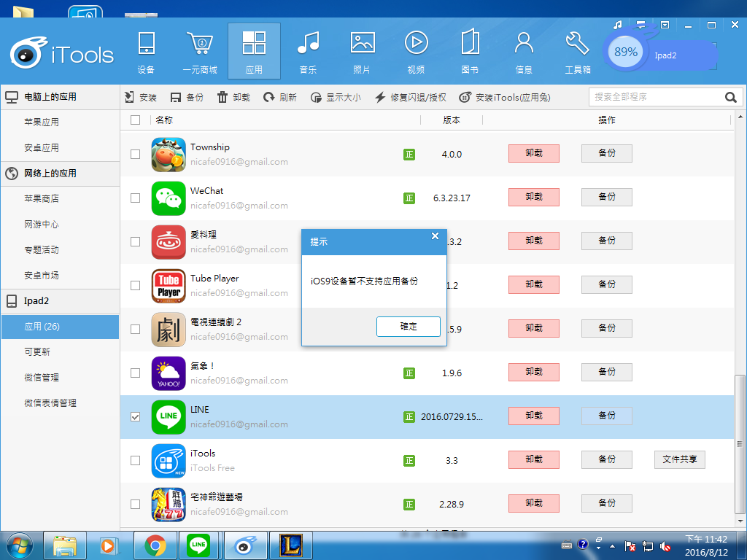The image size is (747, 560).
Task: Click the music note icon in title bar
Action: pos(618,25)
